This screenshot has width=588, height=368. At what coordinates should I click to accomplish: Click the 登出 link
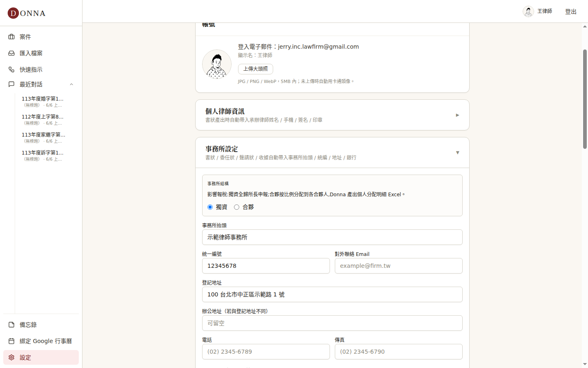pos(570,11)
